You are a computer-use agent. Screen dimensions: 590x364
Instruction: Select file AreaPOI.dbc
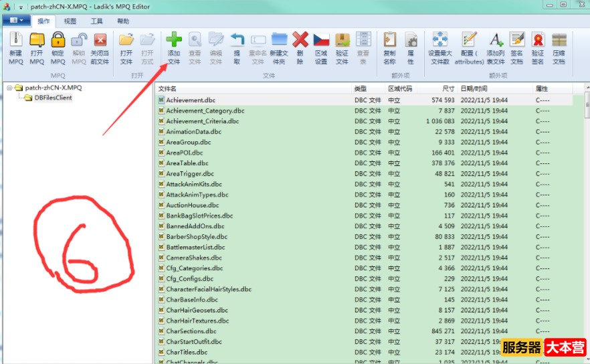tap(185, 153)
